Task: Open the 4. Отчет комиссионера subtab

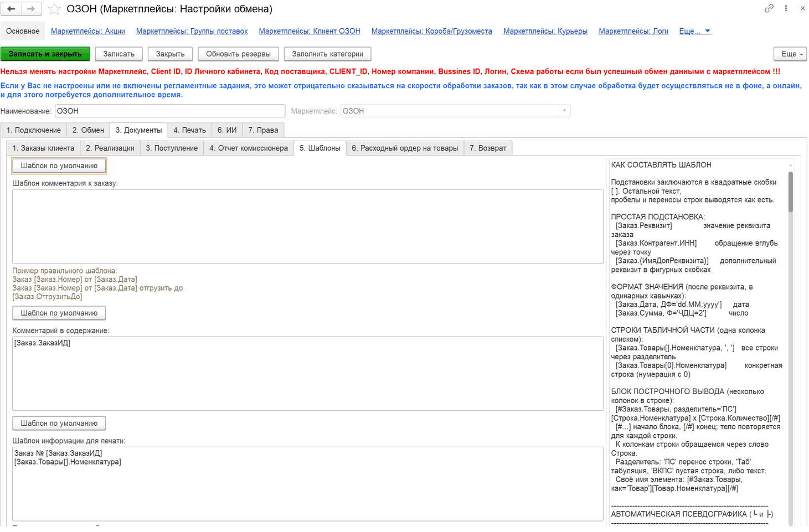Action: pyautogui.click(x=249, y=148)
